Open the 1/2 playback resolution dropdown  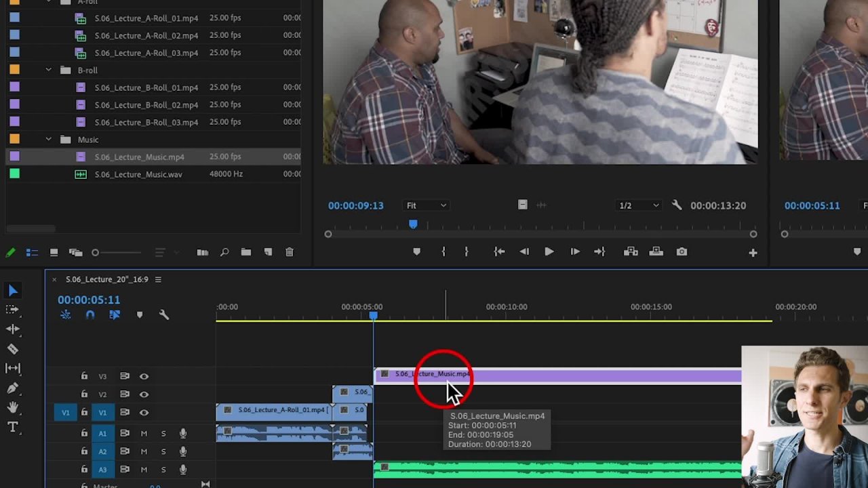tap(638, 205)
